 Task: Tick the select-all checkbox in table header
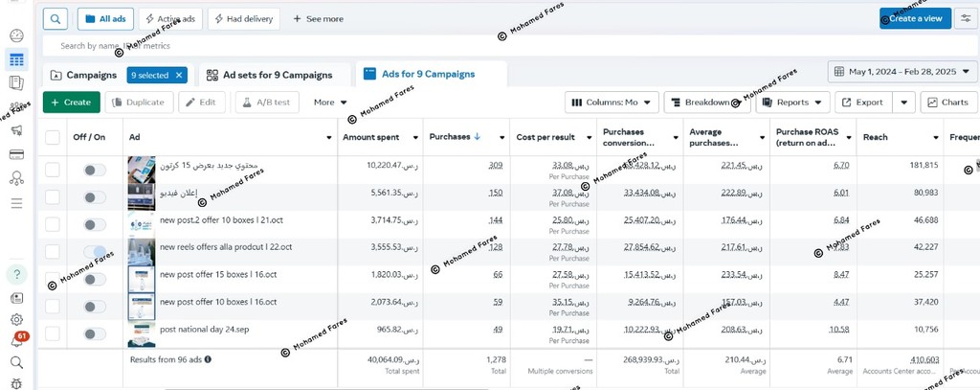click(53, 137)
